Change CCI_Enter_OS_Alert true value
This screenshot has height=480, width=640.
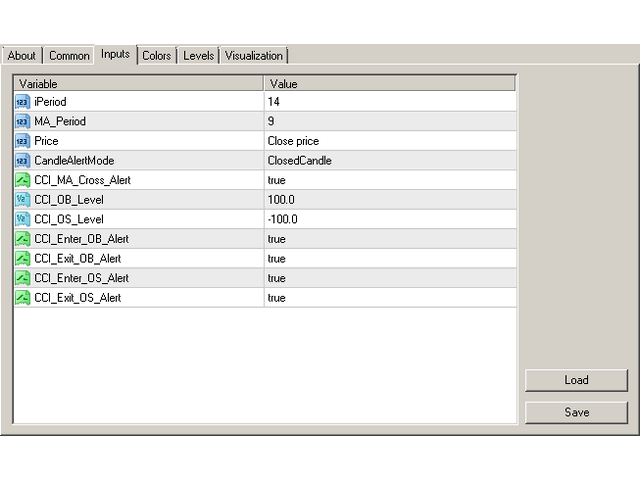click(x=390, y=278)
